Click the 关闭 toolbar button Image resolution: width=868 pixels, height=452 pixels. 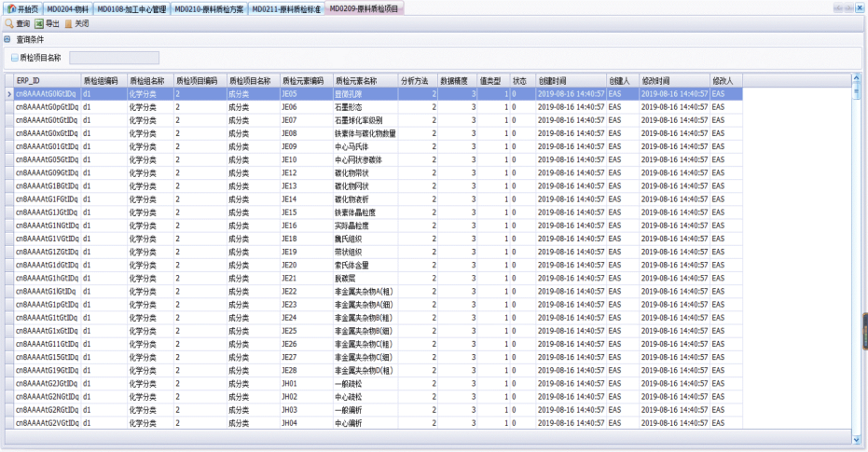click(77, 24)
